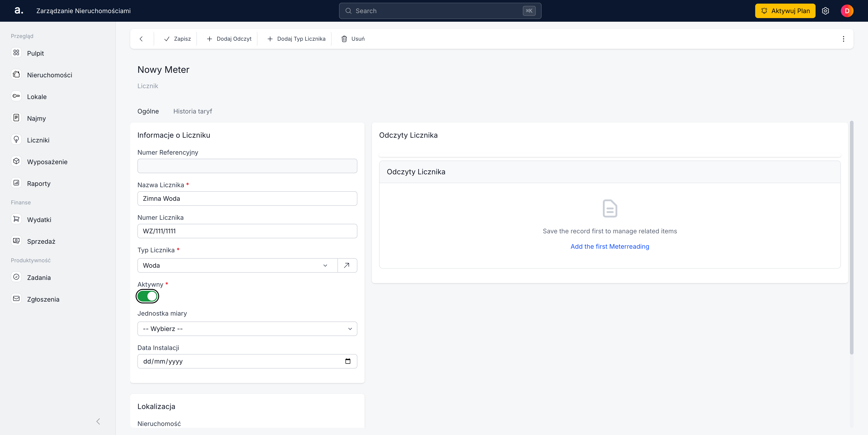Click the Nazwa Licznika field with Zimna Woda
Image resolution: width=868 pixels, height=435 pixels.
247,199
